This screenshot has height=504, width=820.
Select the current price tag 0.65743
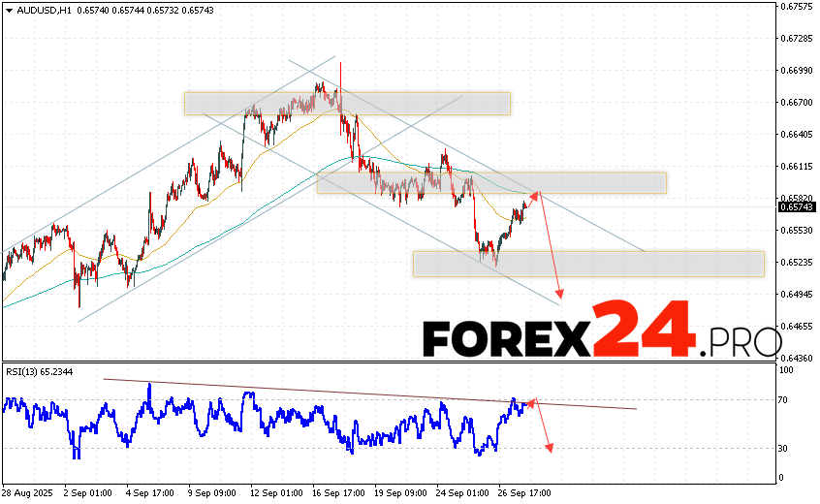tap(796, 206)
